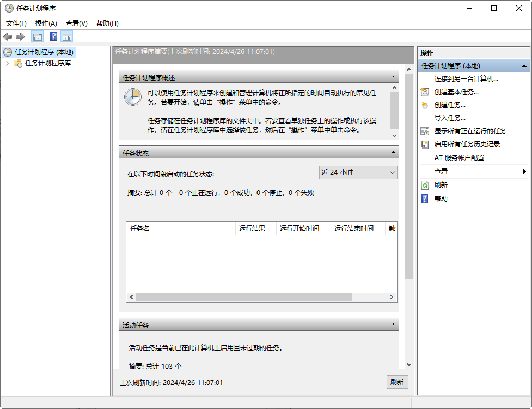This screenshot has height=409, width=532.
Task: Click the green 刷新 action icon
Action: click(425, 185)
